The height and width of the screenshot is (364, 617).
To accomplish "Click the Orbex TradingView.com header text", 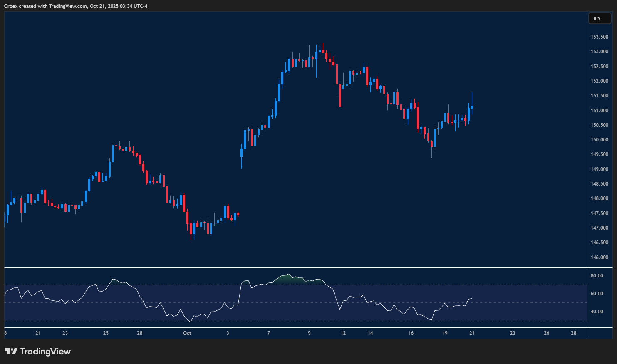I will (76, 6).
